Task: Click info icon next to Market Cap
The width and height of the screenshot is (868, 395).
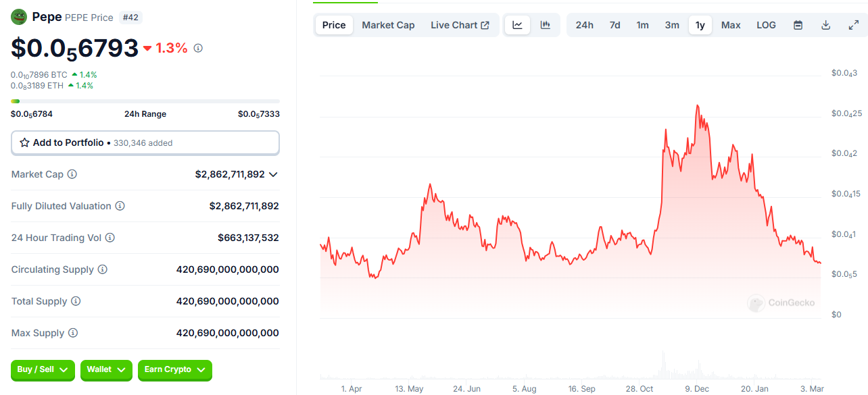Action: pos(72,174)
